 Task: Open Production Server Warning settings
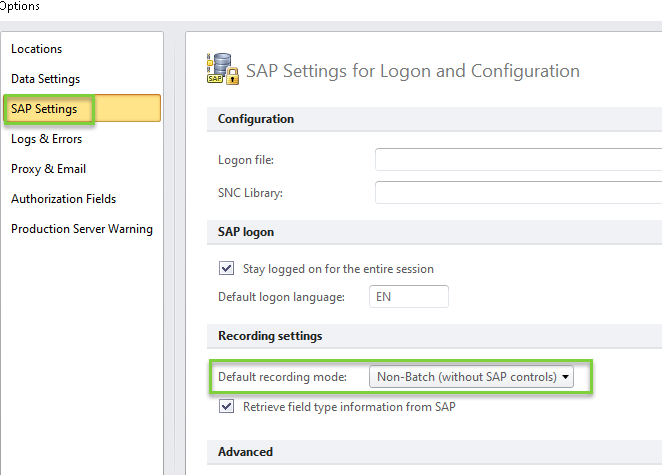click(82, 229)
